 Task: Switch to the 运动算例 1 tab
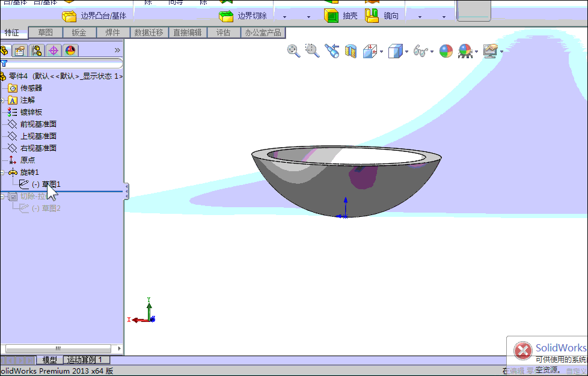click(x=87, y=360)
